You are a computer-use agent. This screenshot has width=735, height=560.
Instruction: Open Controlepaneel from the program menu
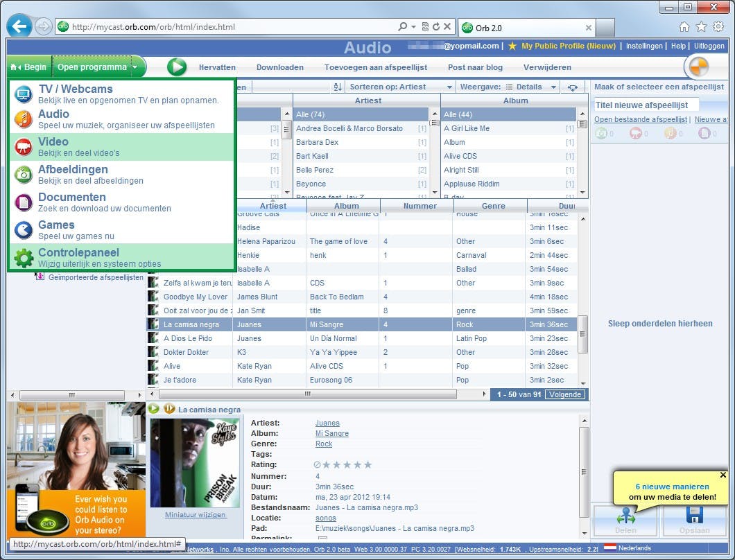[x=121, y=257]
